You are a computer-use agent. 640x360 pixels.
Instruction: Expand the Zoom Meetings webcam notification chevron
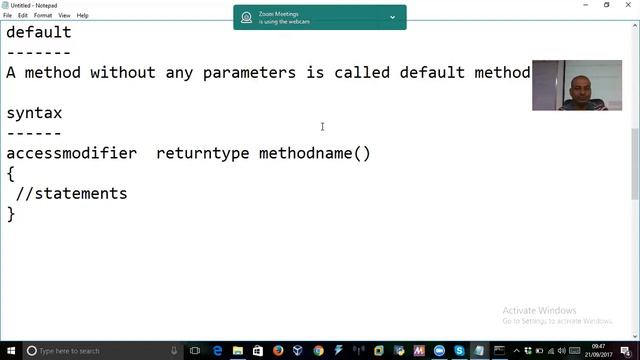tap(392, 18)
